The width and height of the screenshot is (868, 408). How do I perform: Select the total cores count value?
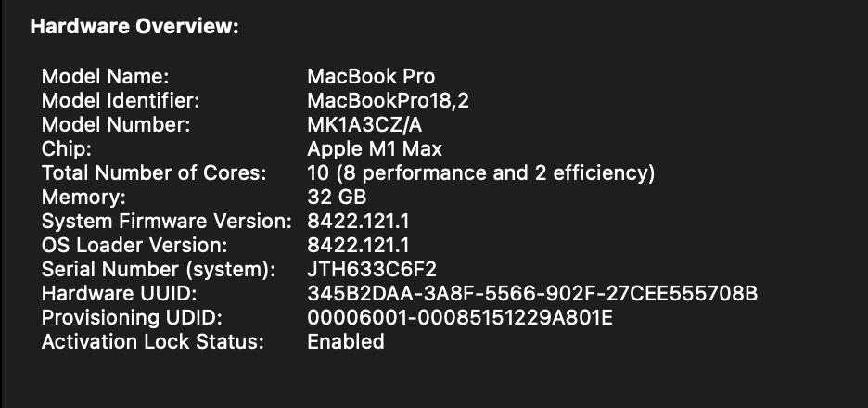pos(480,172)
